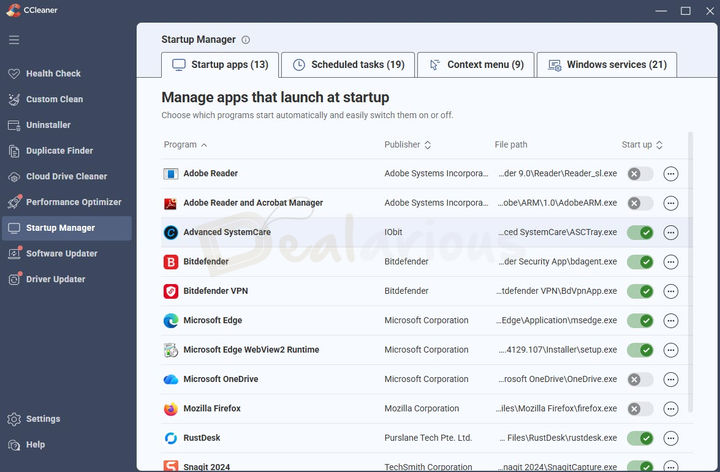The height and width of the screenshot is (472, 720).
Task: Click the Advanced SystemCare program icon
Action: pyautogui.click(x=171, y=232)
